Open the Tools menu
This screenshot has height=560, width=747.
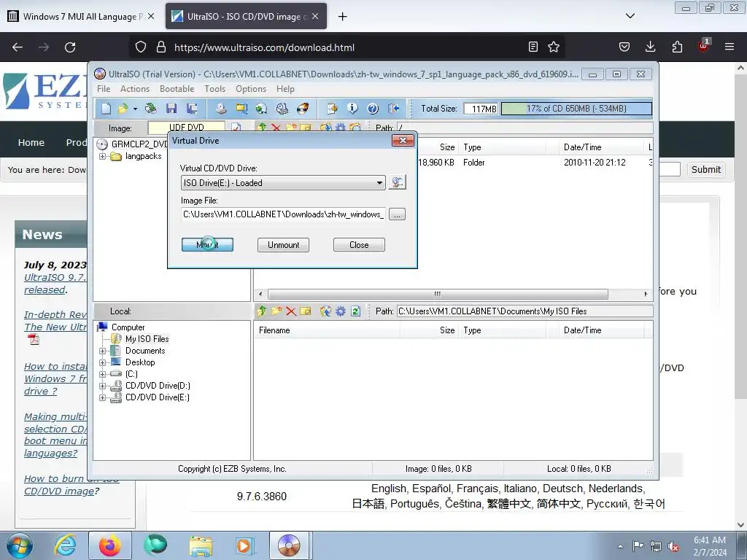215,89
